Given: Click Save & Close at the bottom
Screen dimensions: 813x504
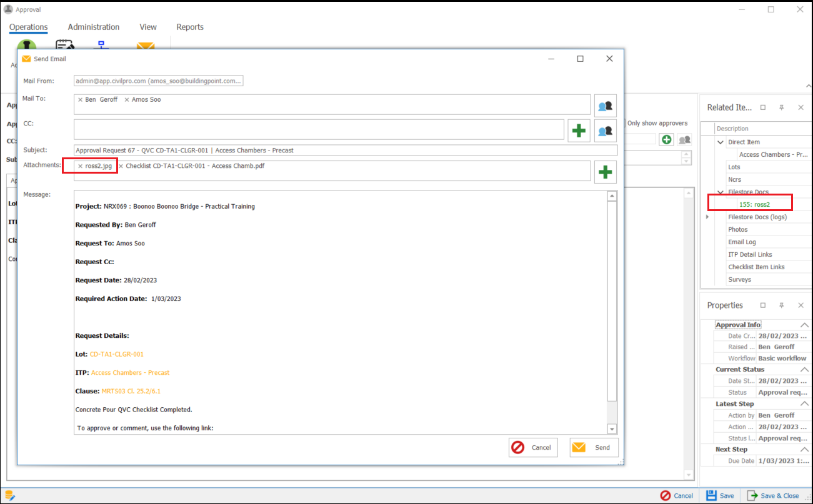Looking at the screenshot, I should 775,495.
